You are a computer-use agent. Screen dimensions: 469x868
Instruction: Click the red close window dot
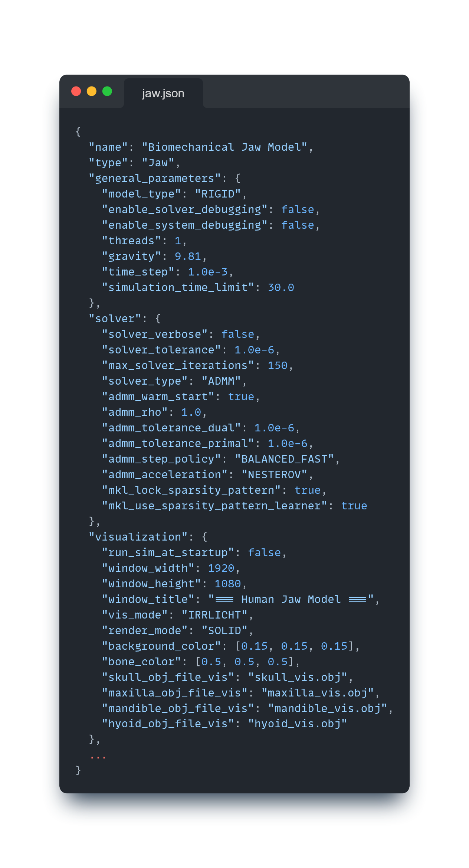coord(76,91)
